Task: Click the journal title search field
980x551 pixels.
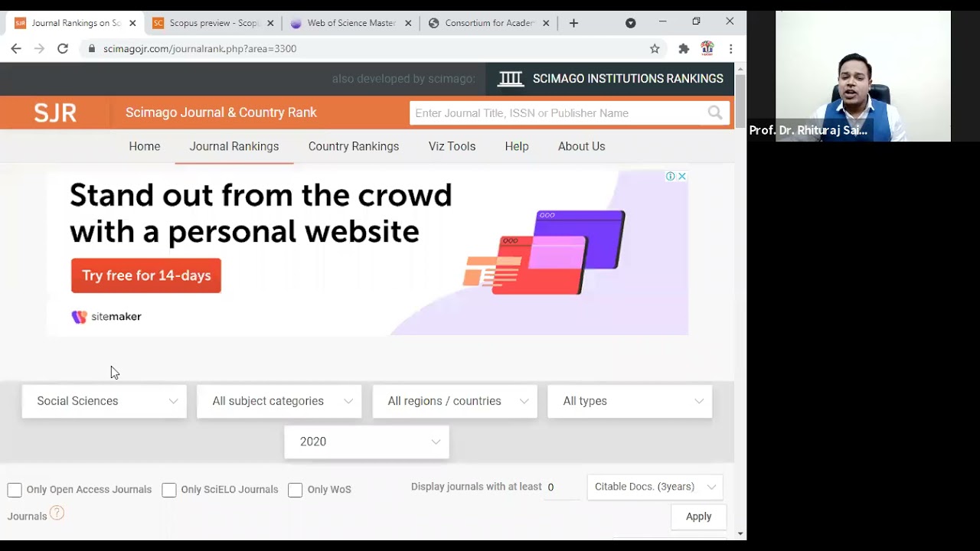Action: point(559,112)
